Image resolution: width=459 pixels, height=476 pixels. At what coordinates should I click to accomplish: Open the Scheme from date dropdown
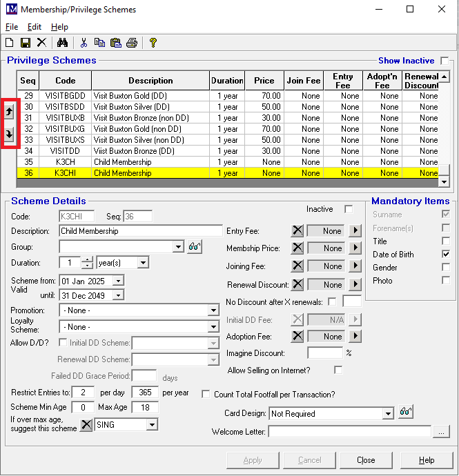118,281
